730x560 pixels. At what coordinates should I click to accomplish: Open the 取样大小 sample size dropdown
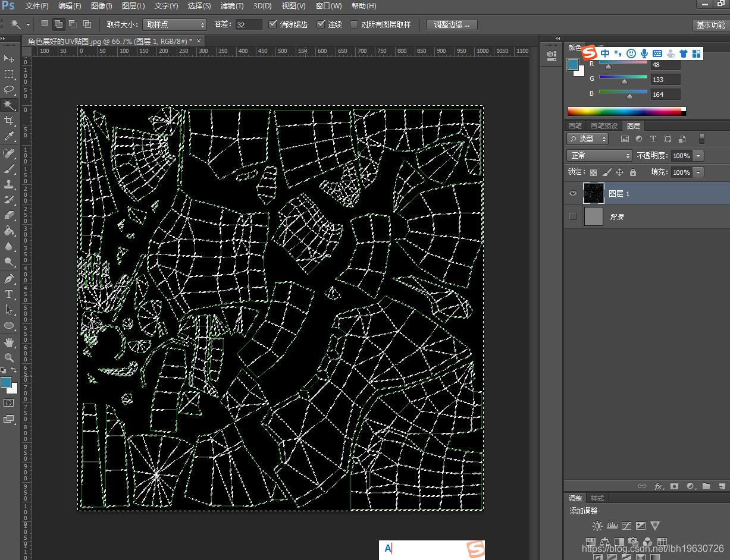tap(175, 24)
